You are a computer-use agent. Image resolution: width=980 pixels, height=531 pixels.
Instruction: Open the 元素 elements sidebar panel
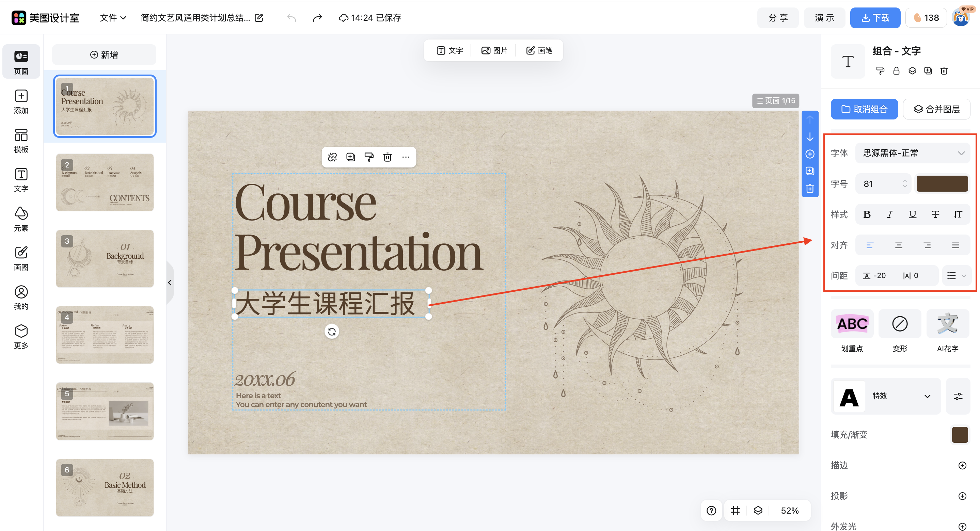tap(21, 219)
